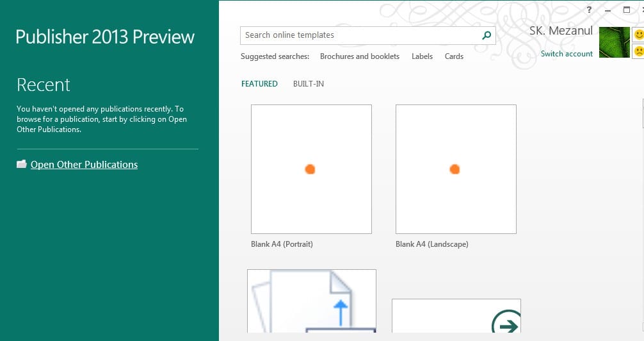The height and width of the screenshot is (341, 644).
Task: Switch to the BUILT-IN tab
Action: (309, 84)
